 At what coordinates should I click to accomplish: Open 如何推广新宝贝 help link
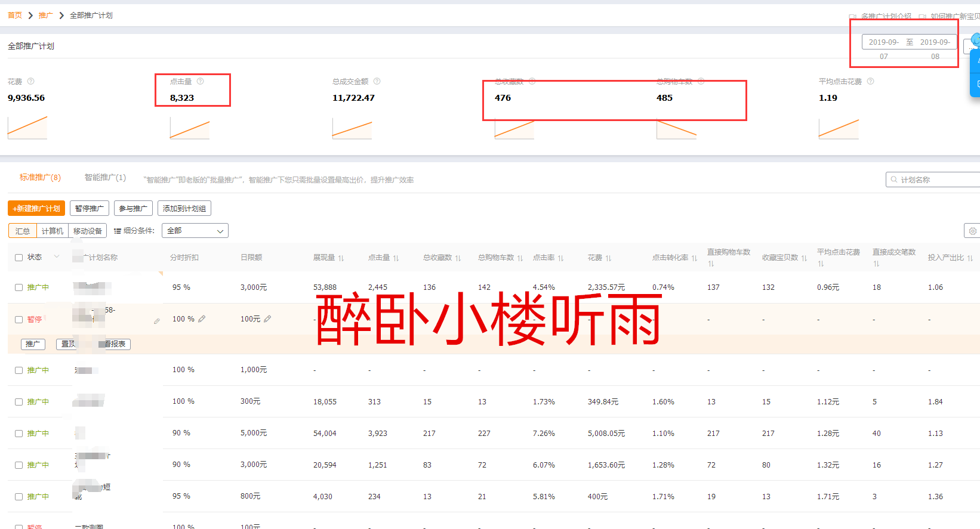[x=954, y=16]
